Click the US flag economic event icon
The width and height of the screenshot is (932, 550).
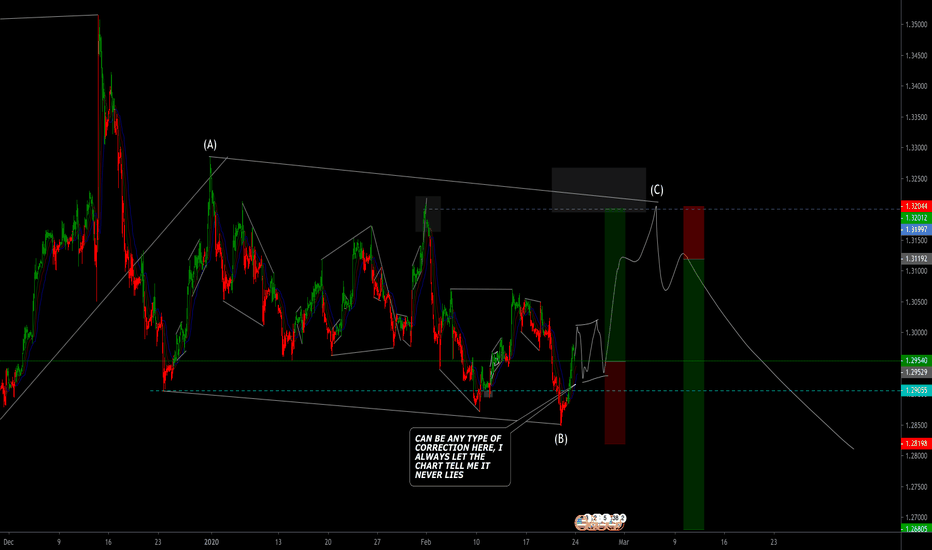pos(582,523)
